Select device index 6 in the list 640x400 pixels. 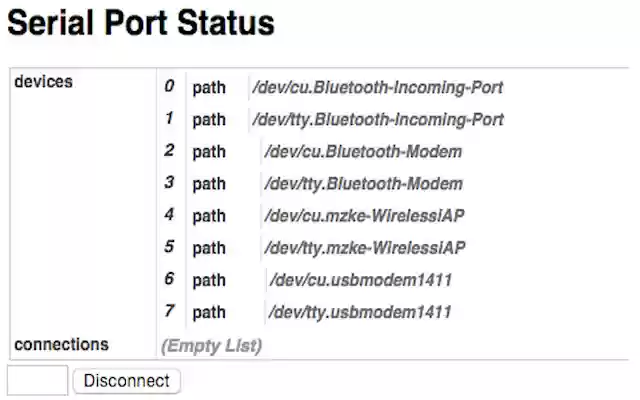click(x=169, y=279)
